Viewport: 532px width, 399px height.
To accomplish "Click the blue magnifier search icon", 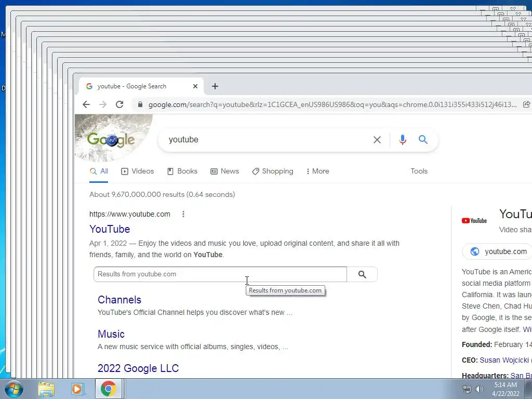I will coord(423,139).
